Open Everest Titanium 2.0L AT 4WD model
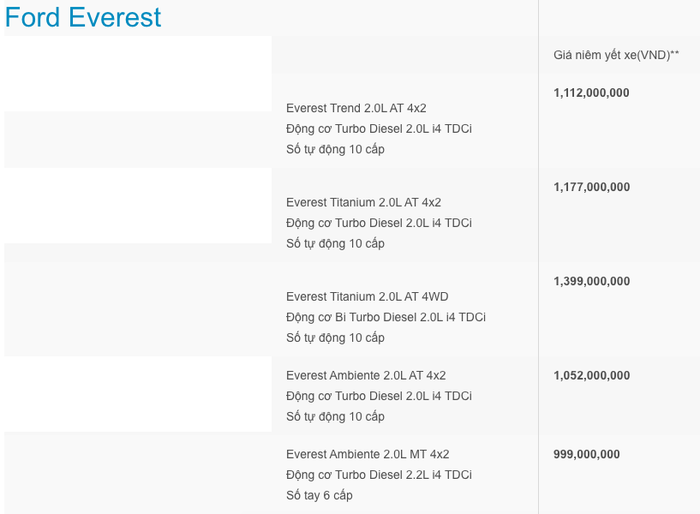The width and height of the screenshot is (700, 514). (x=367, y=297)
